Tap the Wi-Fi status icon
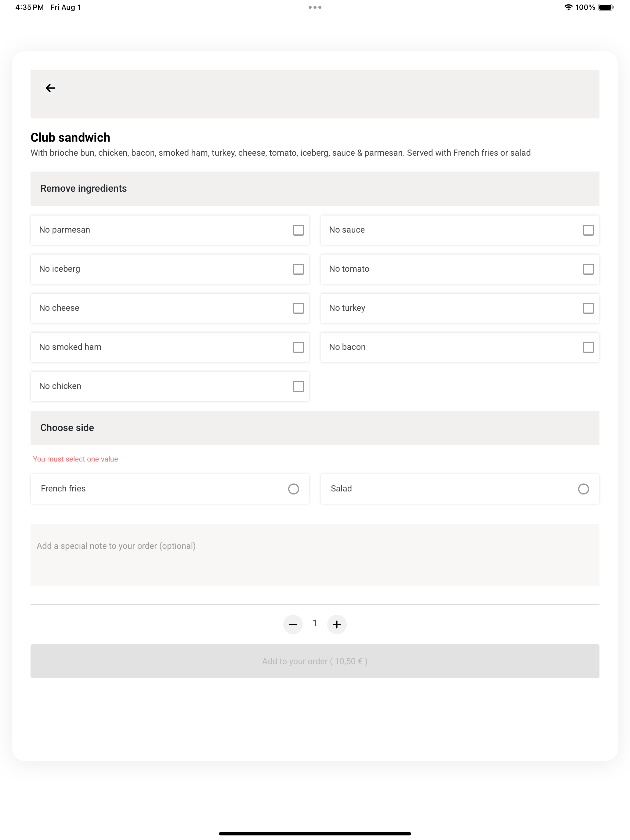630x840 pixels. click(568, 7)
